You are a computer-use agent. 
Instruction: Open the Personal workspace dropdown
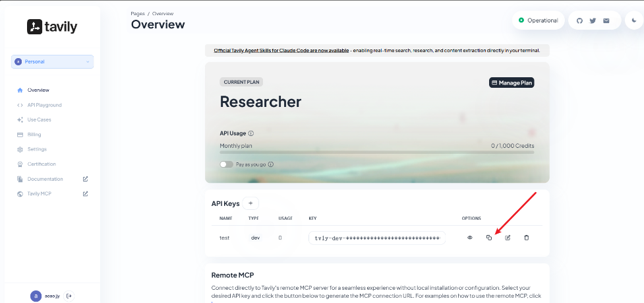[52, 61]
